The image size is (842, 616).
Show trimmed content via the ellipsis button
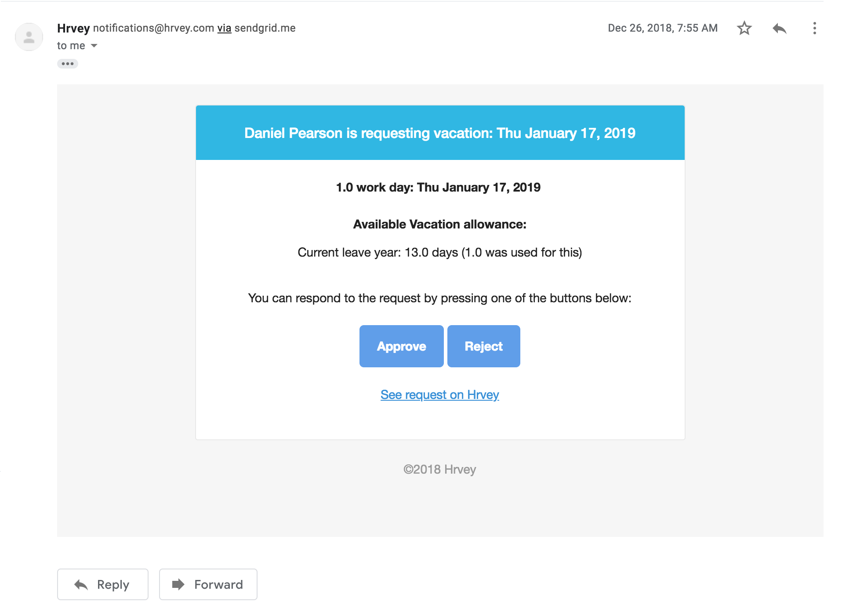[67, 64]
